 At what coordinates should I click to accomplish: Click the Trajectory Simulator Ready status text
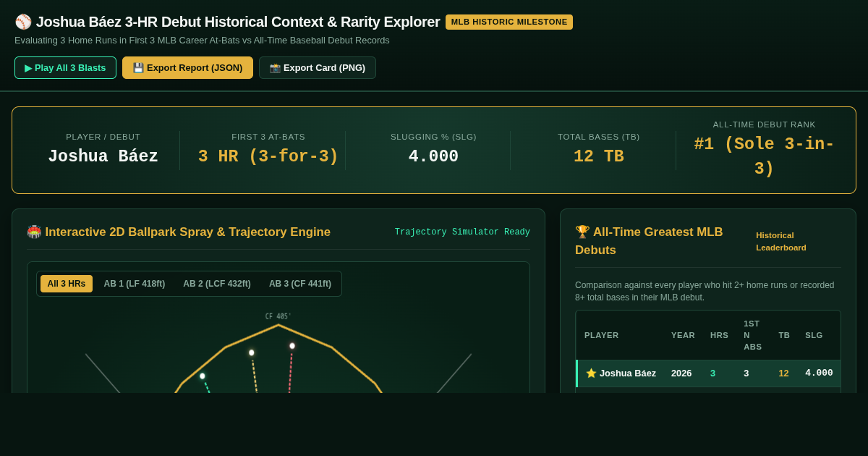point(462,232)
